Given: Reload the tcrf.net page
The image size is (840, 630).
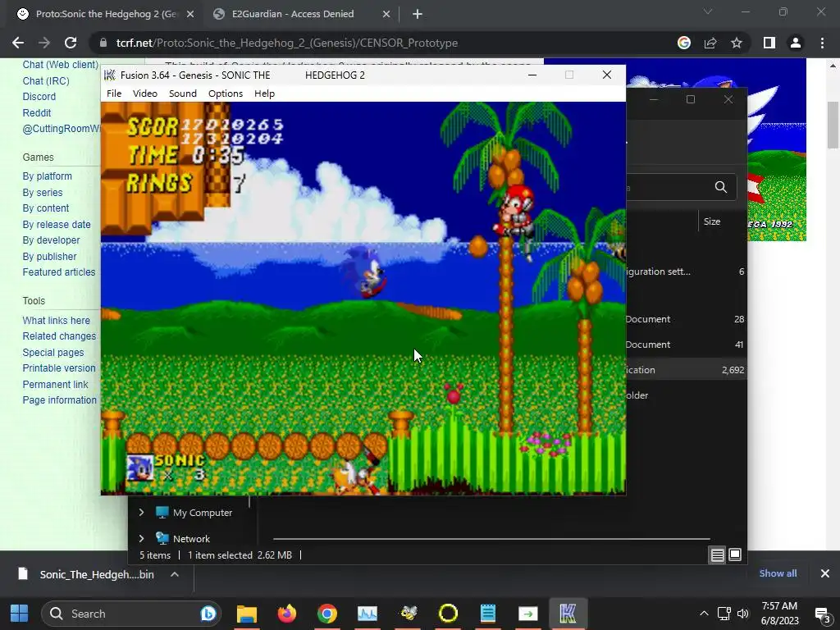Looking at the screenshot, I should tap(71, 43).
